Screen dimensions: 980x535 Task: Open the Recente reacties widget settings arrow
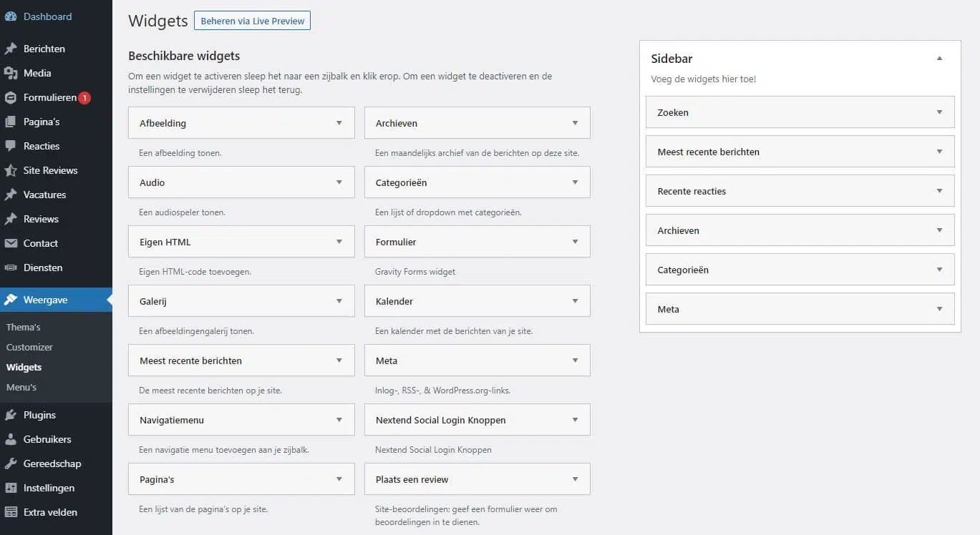pyautogui.click(x=939, y=191)
